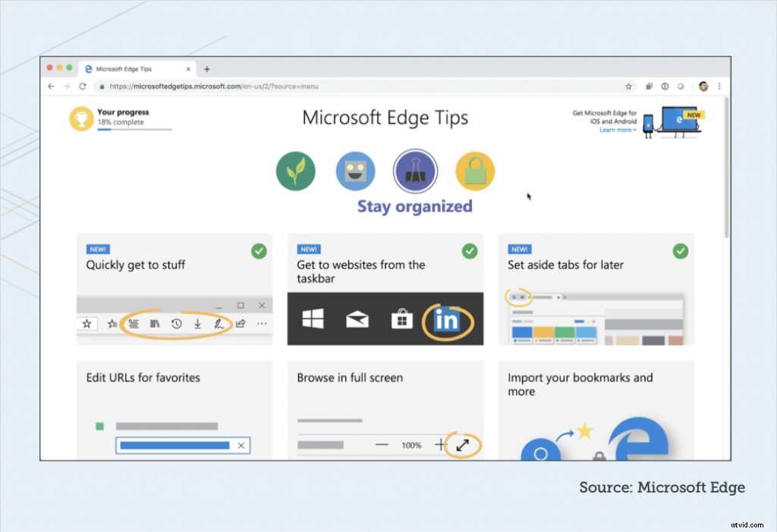Click the smiley face tips category icon
This screenshot has width=777, height=532.
pyautogui.click(x=355, y=171)
